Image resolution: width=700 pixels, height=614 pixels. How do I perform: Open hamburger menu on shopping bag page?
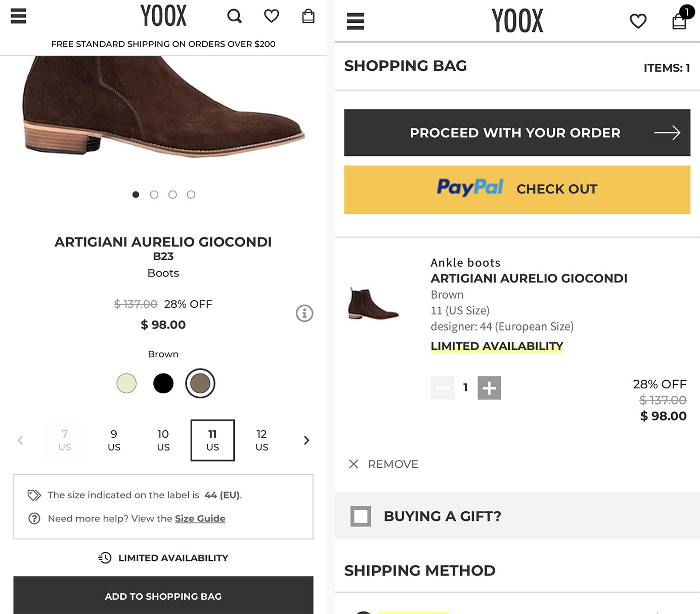[356, 21]
